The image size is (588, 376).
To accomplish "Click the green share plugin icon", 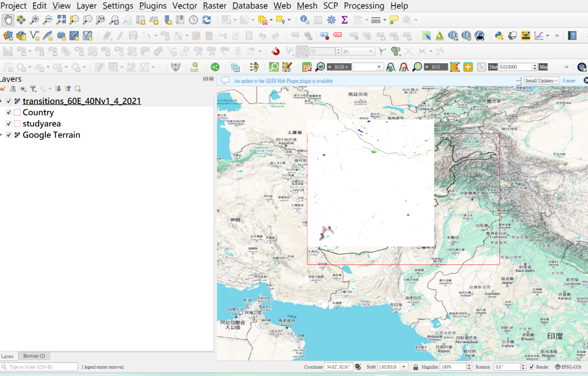I will pos(215,67).
